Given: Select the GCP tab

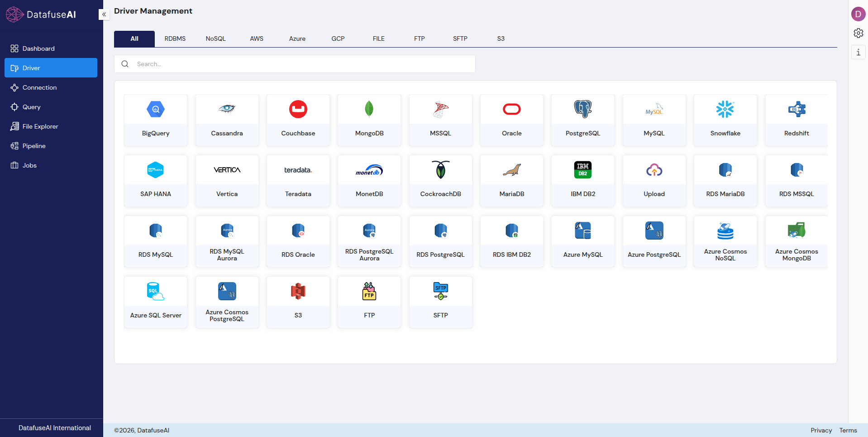Looking at the screenshot, I should pyautogui.click(x=338, y=38).
